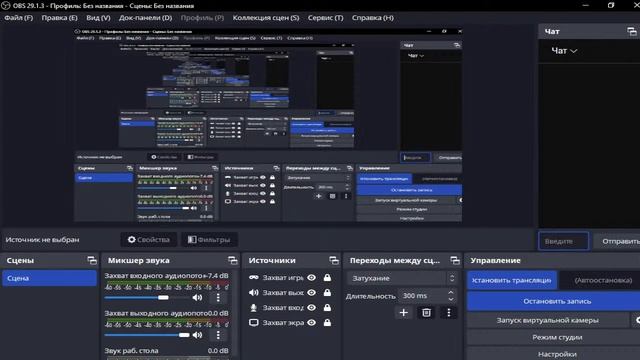Click the (Автоостановка) button
Viewport: 640px width, 360px height.
coord(602,280)
